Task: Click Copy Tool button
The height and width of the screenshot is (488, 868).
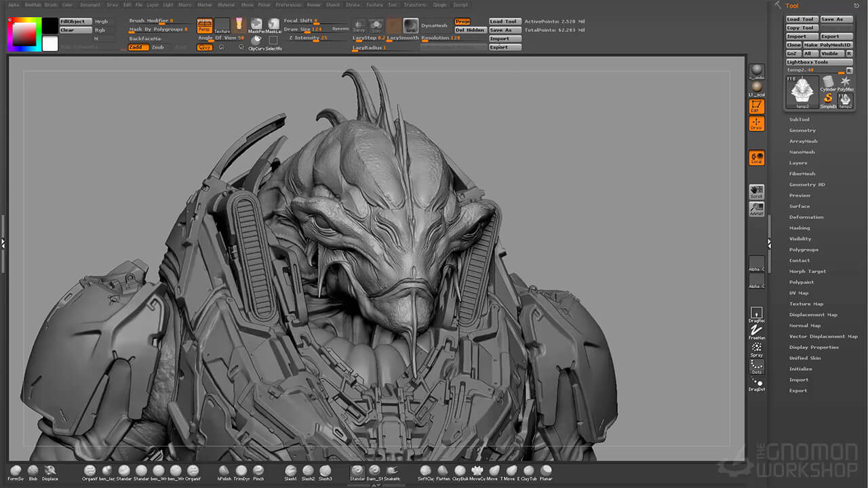Action: click(802, 28)
